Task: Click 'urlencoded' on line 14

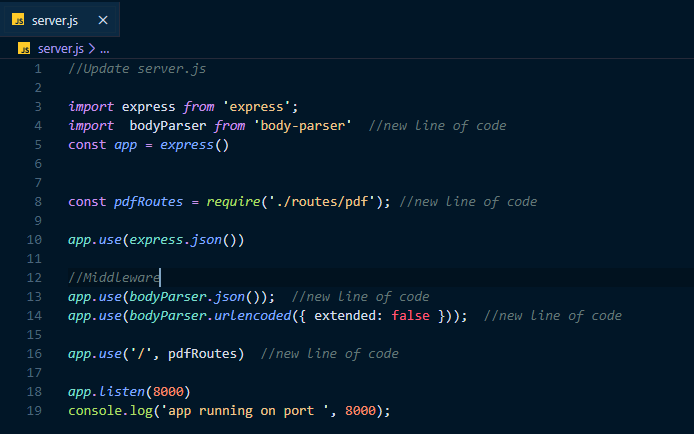Action: [253, 315]
